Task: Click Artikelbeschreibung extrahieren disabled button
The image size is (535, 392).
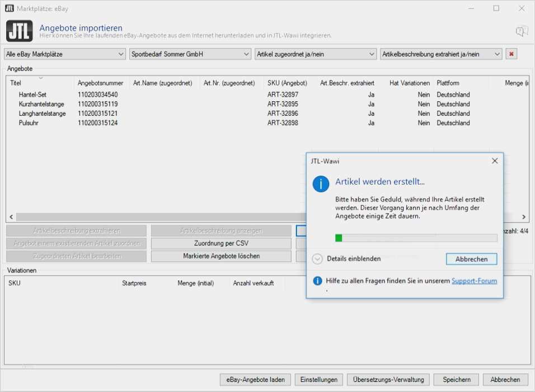Action: [x=77, y=231]
